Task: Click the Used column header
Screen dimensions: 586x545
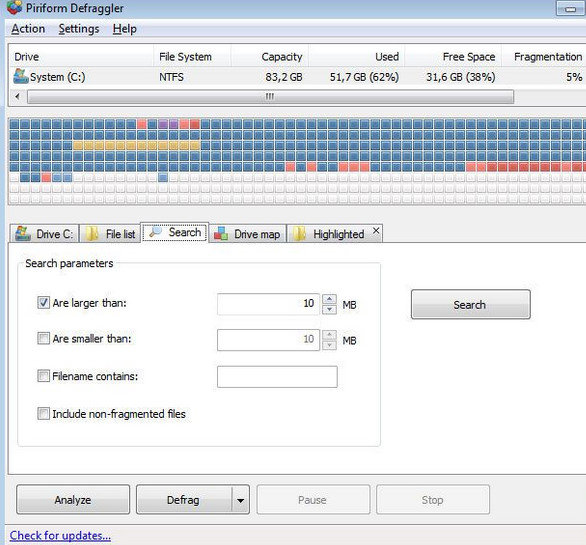Action: [357, 57]
